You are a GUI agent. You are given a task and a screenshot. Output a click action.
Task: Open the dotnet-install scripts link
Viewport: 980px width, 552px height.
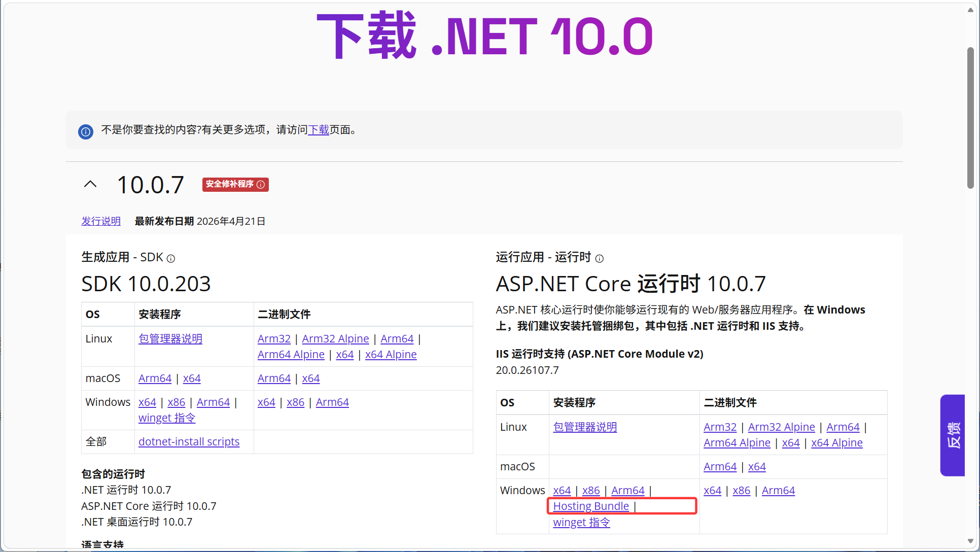[x=189, y=441]
